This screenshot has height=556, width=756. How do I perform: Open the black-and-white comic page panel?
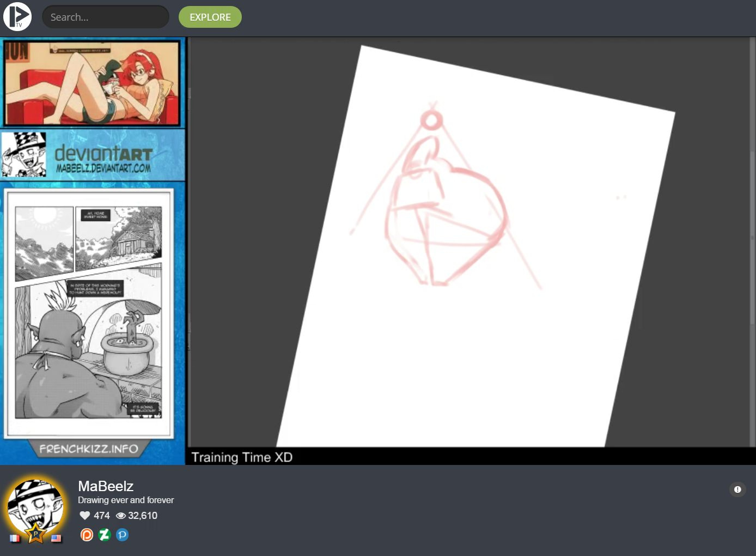(89, 313)
